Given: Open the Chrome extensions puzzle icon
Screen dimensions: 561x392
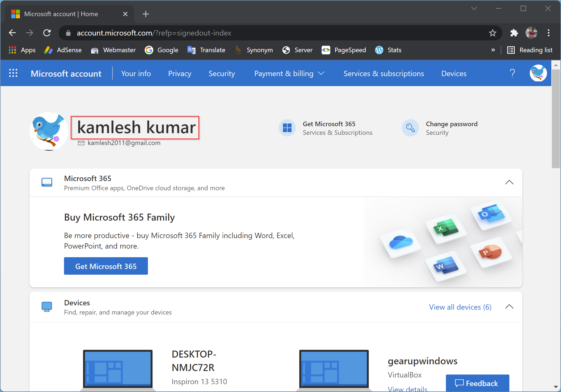Looking at the screenshot, I should point(514,33).
